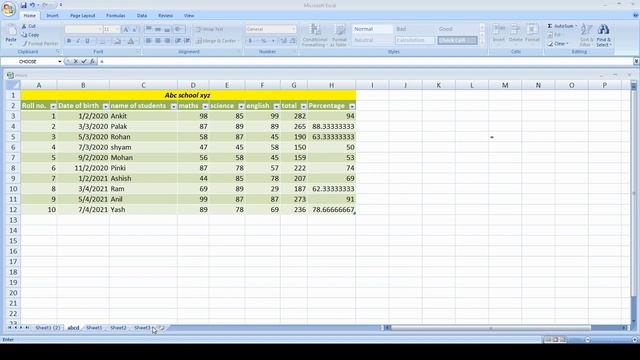Click the Paste clipboard icon
Image resolution: width=640 pixels, height=360 pixels.
(11, 34)
